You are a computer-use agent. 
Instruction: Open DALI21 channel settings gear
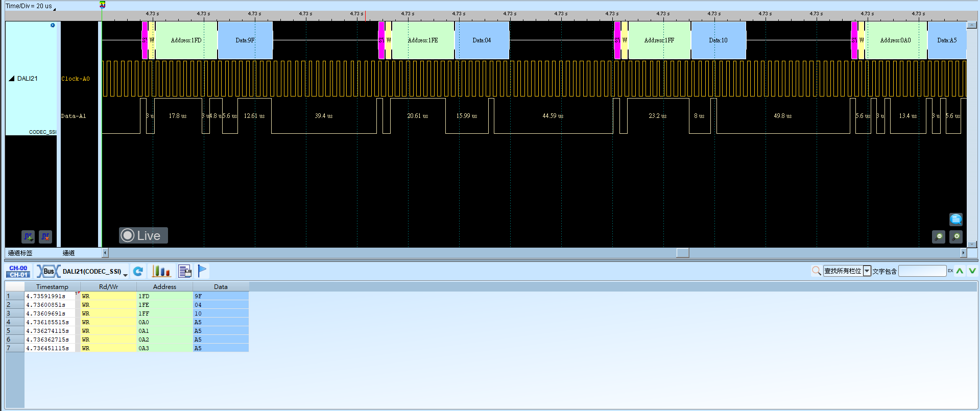pyautogui.click(x=53, y=25)
